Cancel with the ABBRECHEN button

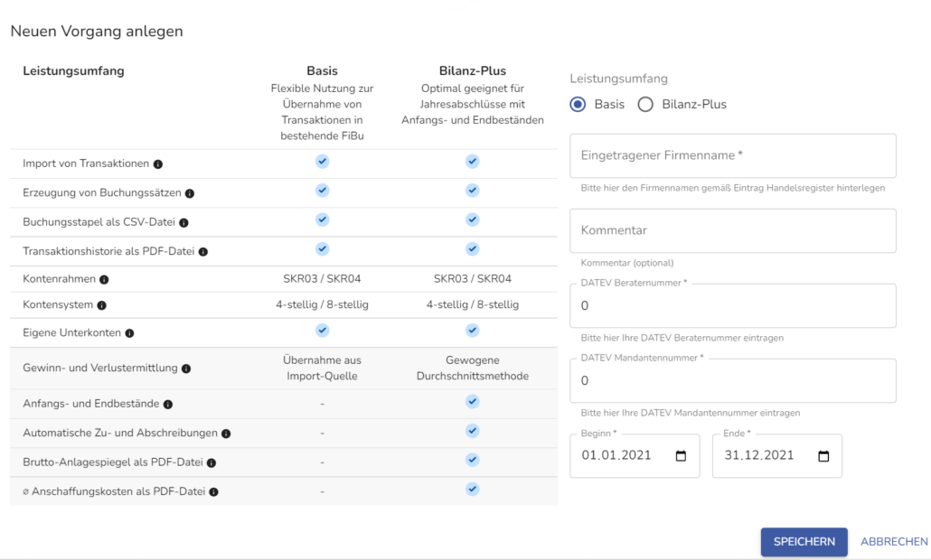(894, 542)
